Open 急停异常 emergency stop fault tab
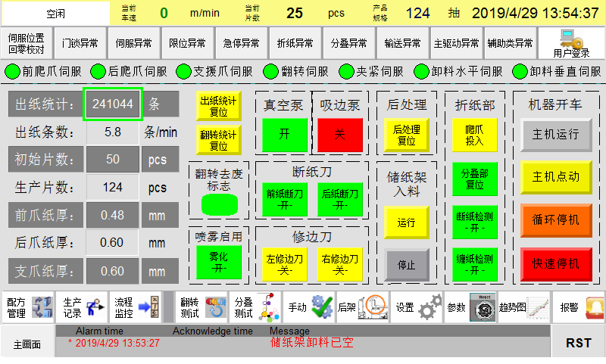 point(241,43)
